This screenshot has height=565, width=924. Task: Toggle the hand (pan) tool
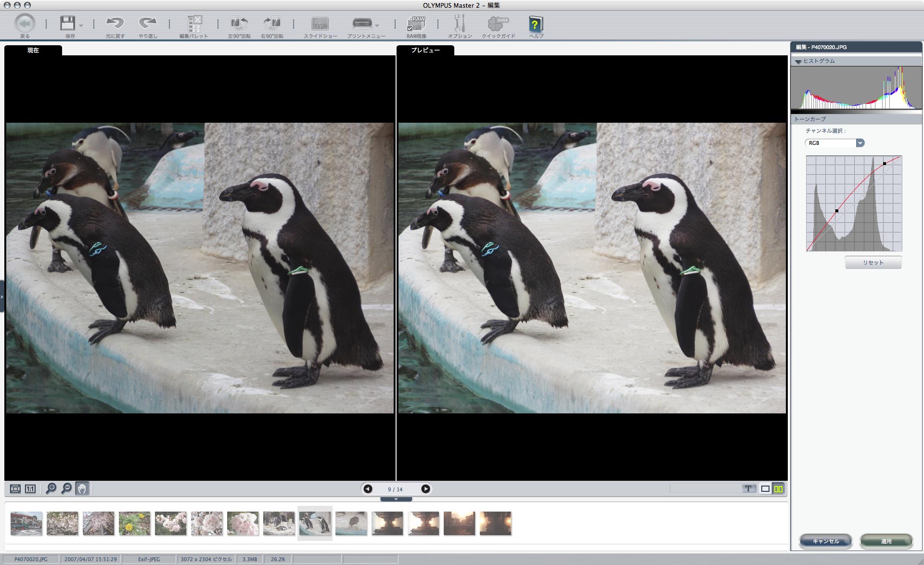click(x=82, y=488)
